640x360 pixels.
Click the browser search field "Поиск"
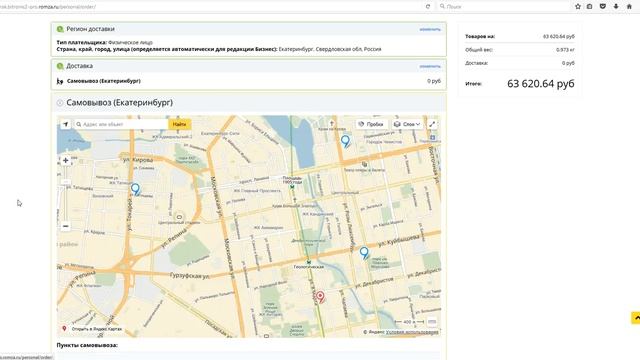504,7
